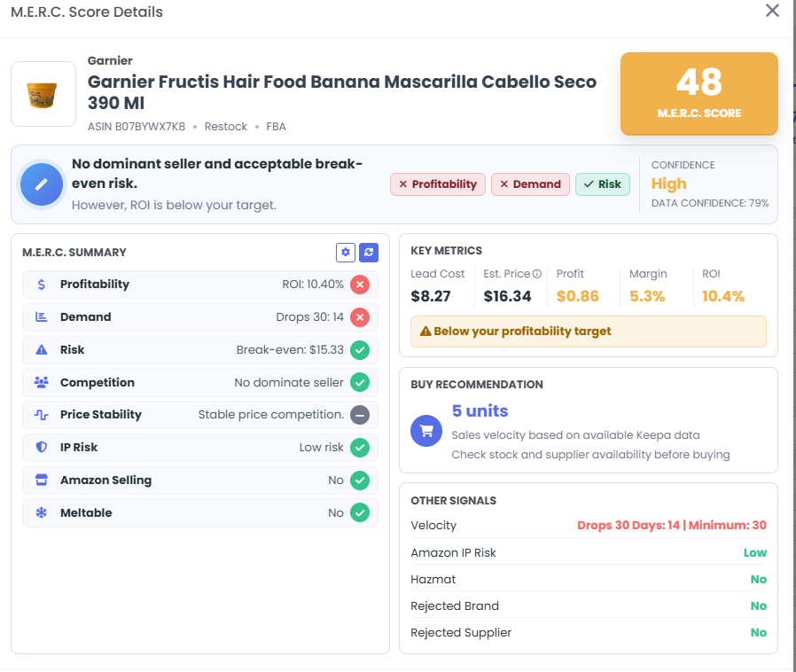
Task: Click the 48 M.E.R.C. Score badge
Action: pyautogui.click(x=699, y=93)
